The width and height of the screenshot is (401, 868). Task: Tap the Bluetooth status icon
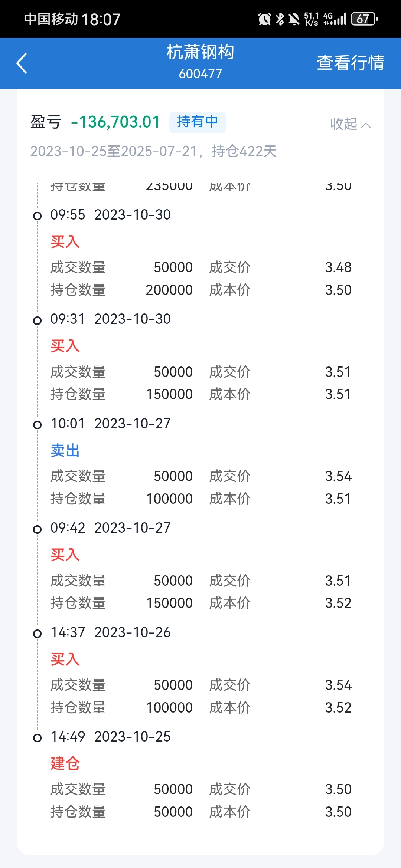point(280,19)
